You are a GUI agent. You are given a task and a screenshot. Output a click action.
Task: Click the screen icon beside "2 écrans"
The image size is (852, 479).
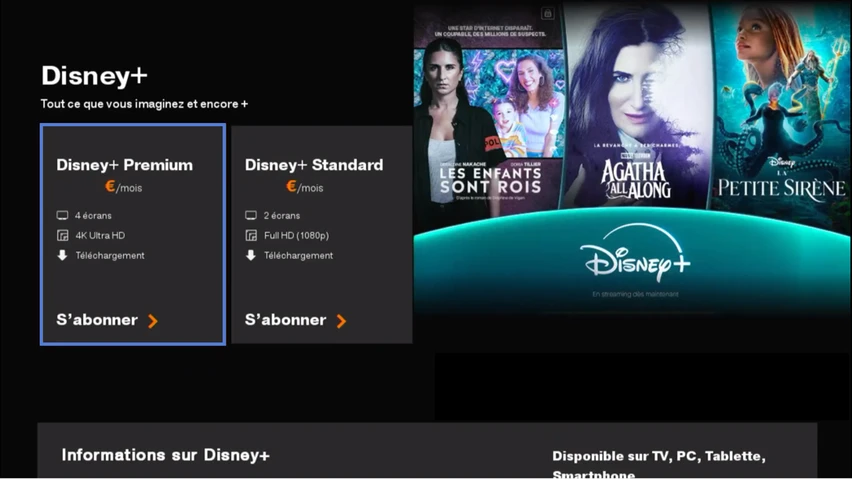pyautogui.click(x=251, y=216)
